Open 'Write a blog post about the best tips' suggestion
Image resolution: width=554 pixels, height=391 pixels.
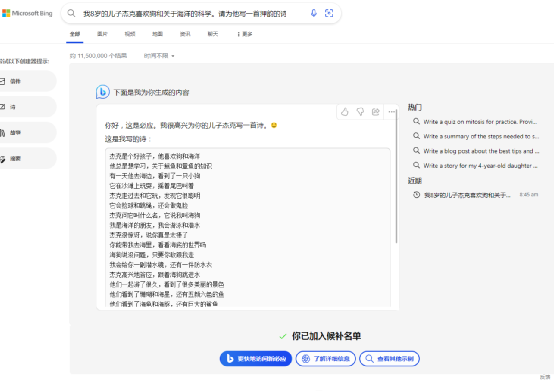pos(476,151)
